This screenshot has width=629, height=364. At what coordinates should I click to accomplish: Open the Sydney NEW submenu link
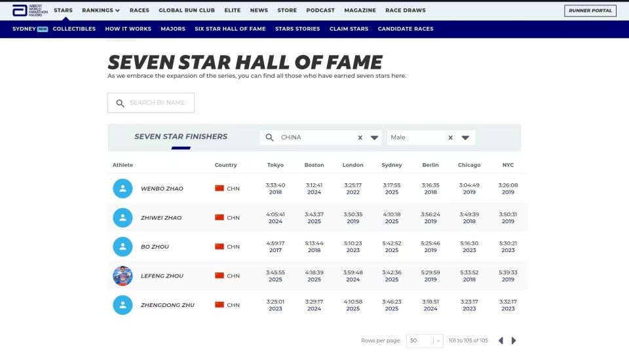[x=30, y=29]
